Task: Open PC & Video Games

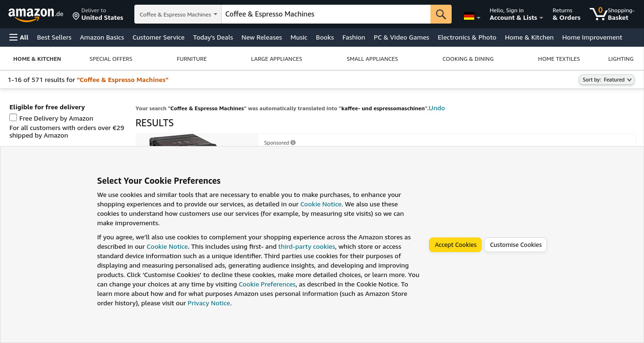Action: coord(401,37)
